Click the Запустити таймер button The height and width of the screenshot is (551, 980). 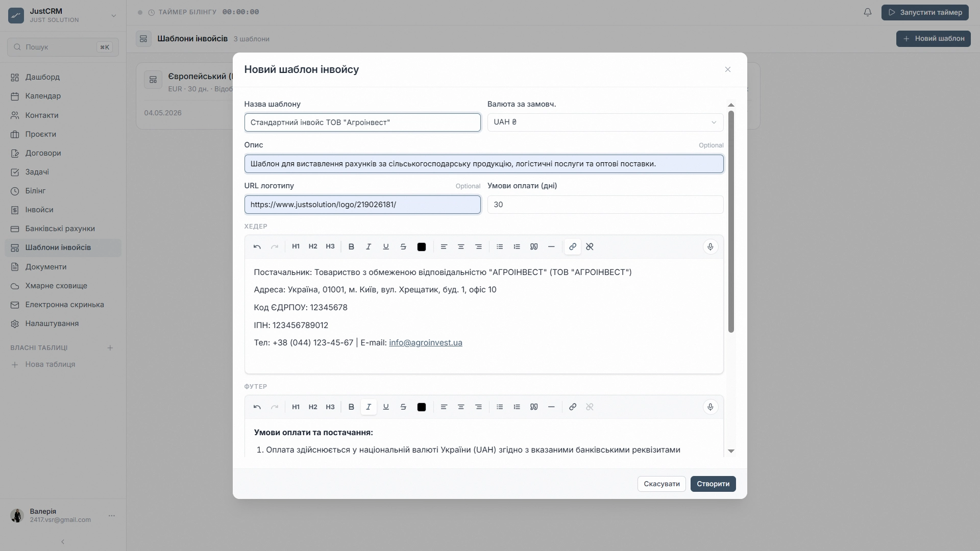click(x=925, y=12)
